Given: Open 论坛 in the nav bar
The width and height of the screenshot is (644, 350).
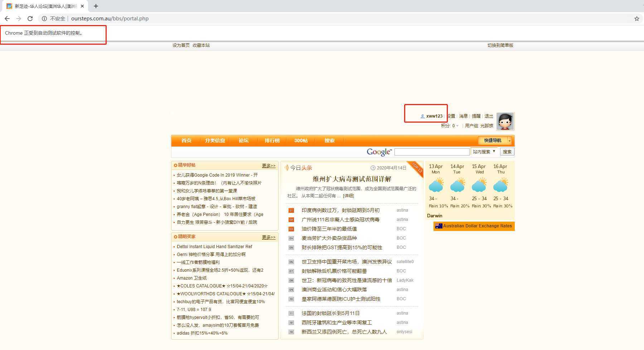Looking at the screenshot, I should (243, 141).
